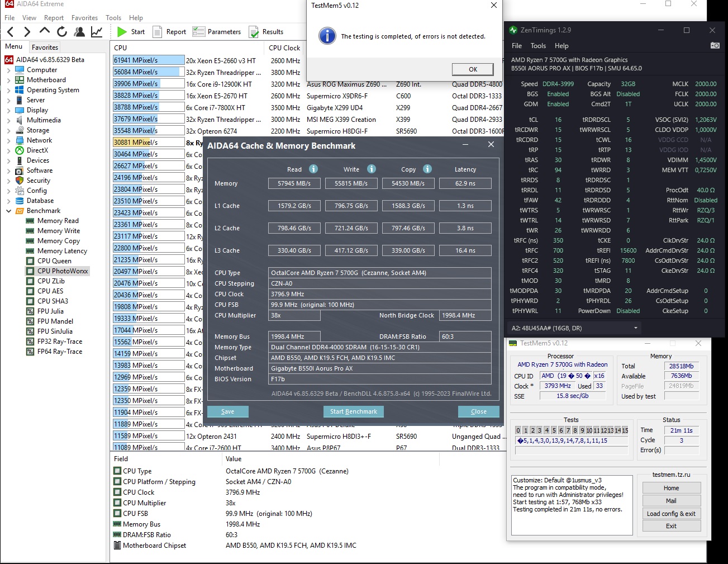Click the Memory Read value field 57945 MB/s
This screenshot has height=564, width=728.
pyautogui.click(x=294, y=183)
